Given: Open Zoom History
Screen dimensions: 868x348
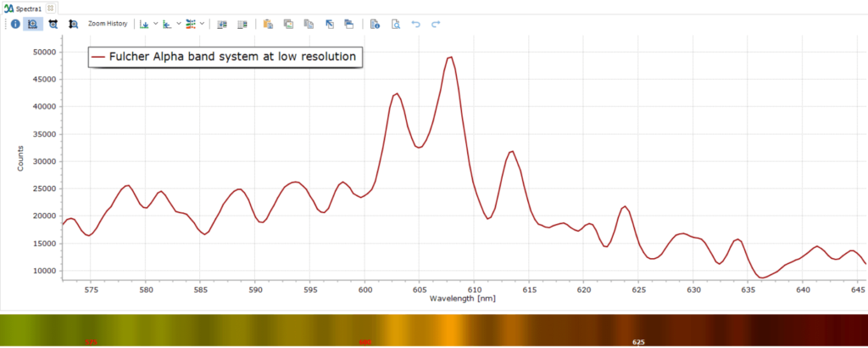Looking at the screenshot, I should point(108,24).
